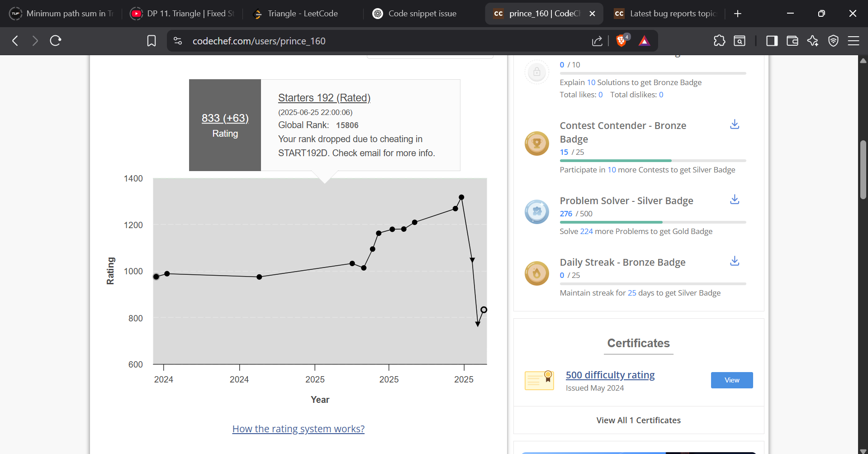Download Daily Streak Bronze Badge
Image resolution: width=868 pixels, height=454 pixels.
[x=735, y=261]
